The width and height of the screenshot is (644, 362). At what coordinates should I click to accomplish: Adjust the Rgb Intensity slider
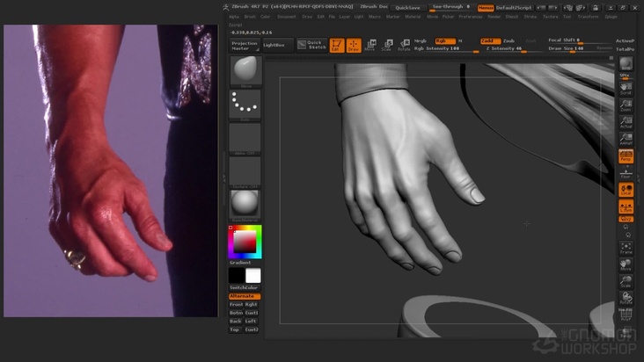(446, 49)
